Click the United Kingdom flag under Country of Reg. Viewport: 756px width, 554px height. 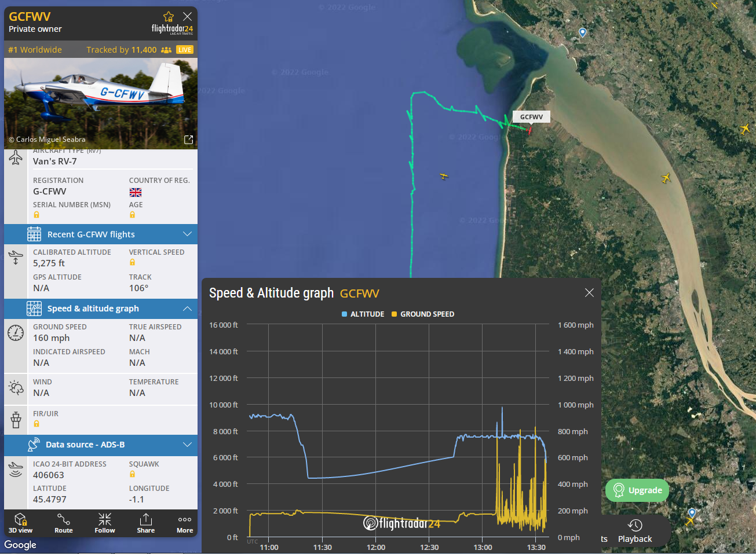click(136, 192)
